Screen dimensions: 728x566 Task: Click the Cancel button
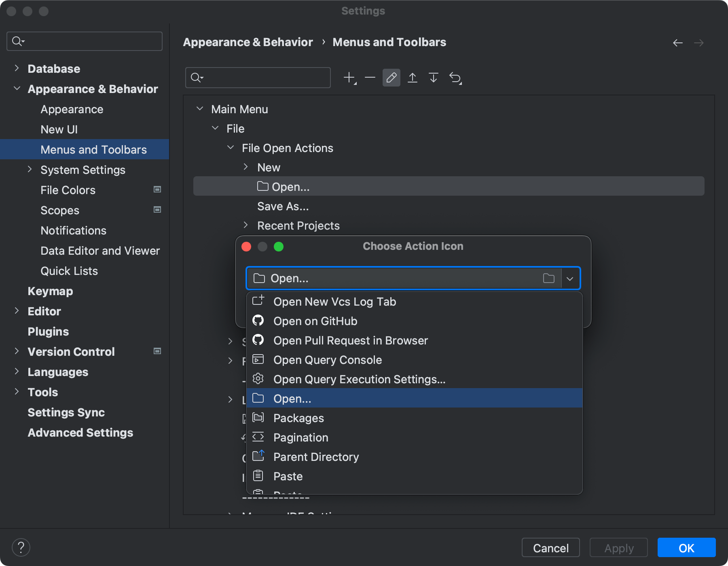point(551,548)
